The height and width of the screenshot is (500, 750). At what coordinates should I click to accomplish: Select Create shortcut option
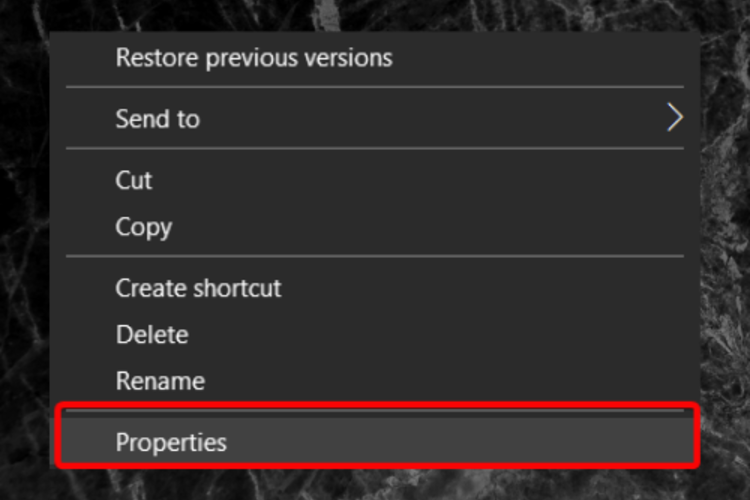click(x=375, y=288)
